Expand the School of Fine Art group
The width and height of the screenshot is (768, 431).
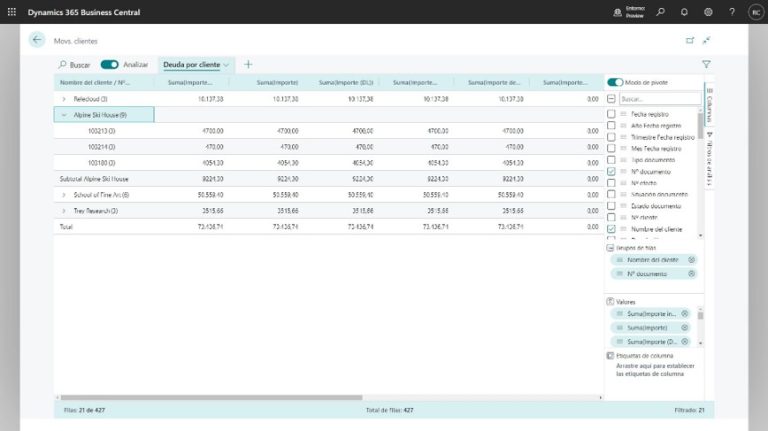[64, 195]
